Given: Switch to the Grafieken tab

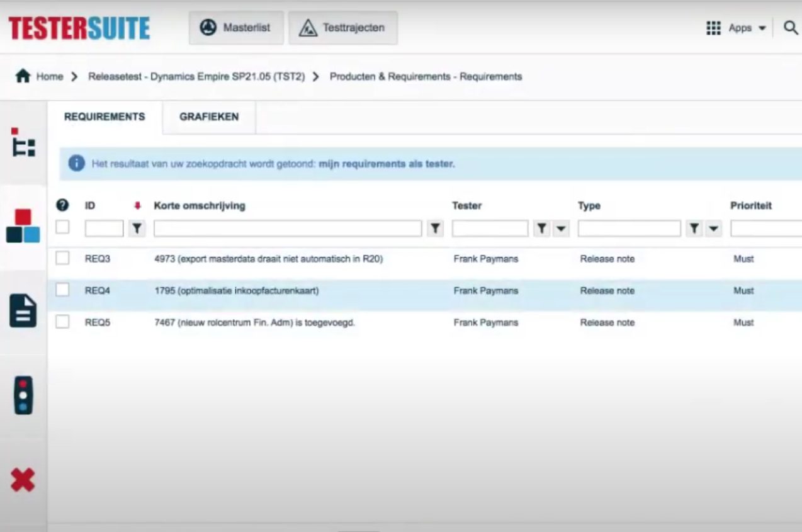Looking at the screenshot, I should [x=209, y=117].
